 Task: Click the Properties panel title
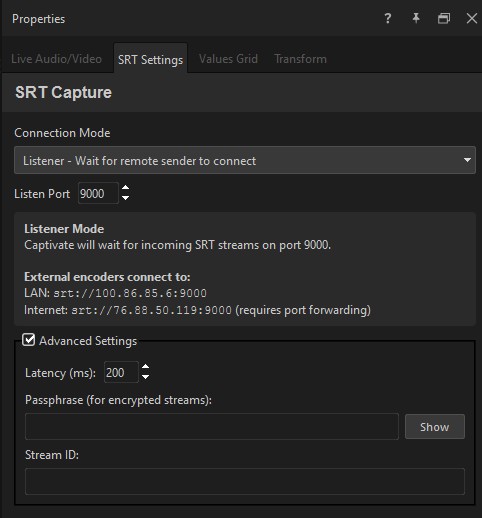[x=39, y=19]
